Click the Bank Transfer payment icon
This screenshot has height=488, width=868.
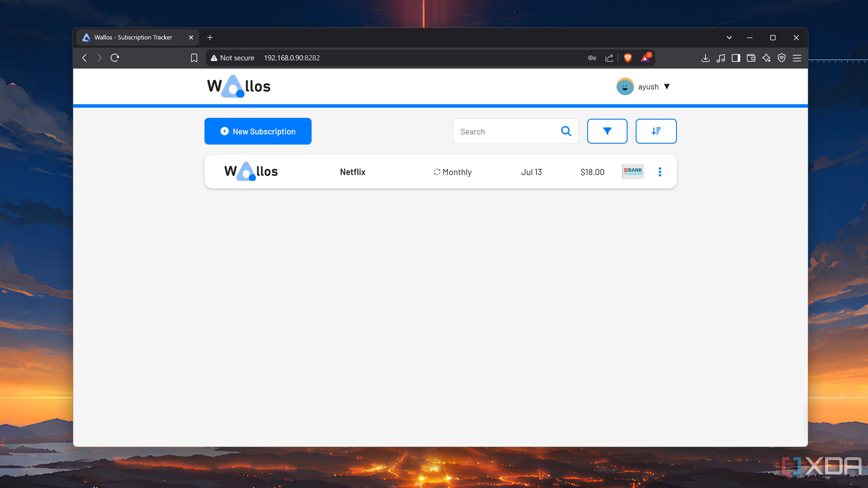tap(633, 171)
